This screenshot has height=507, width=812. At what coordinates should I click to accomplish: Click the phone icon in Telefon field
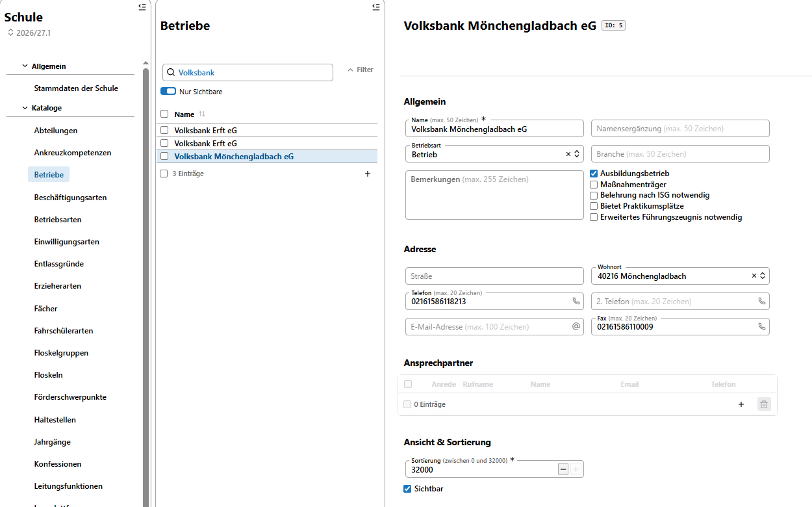coord(576,302)
